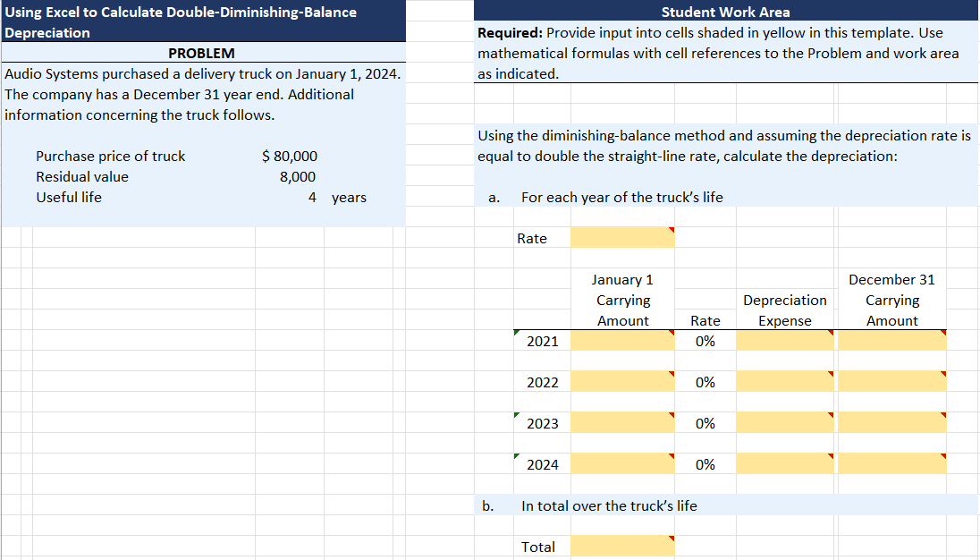This screenshot has height=560, width=980.
Task: Click the 2022 January 1 Carrying Amount cell
Action: click(x=621, y=381)
